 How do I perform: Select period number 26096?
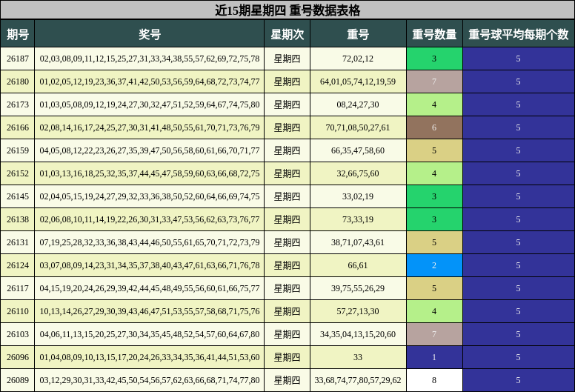tap(18, 357)
